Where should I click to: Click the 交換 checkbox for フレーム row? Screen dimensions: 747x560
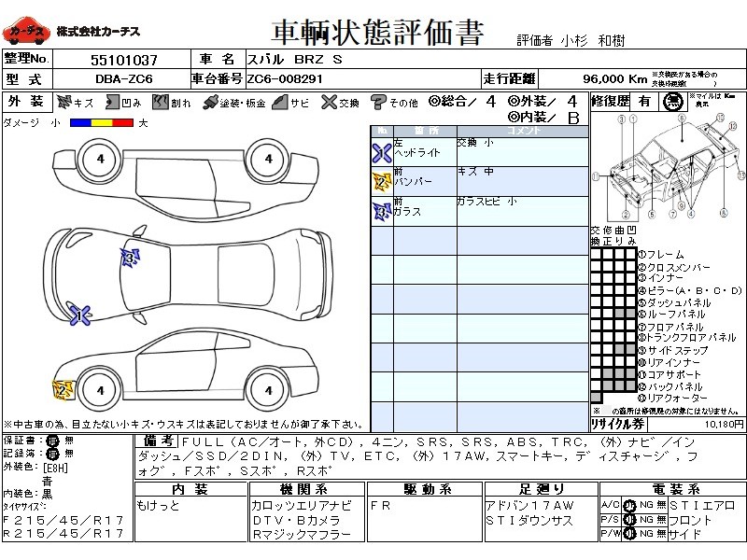tap(596, 254)
